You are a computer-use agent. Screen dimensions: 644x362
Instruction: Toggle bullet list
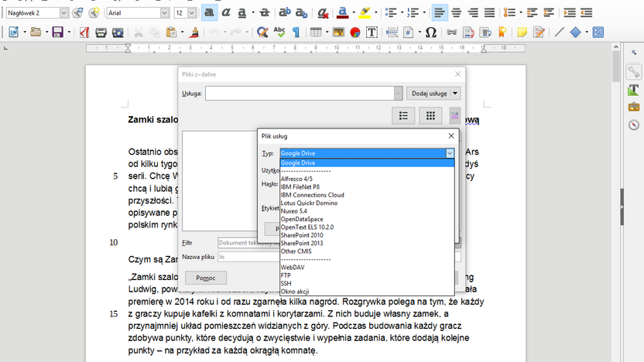coord(391,13)
